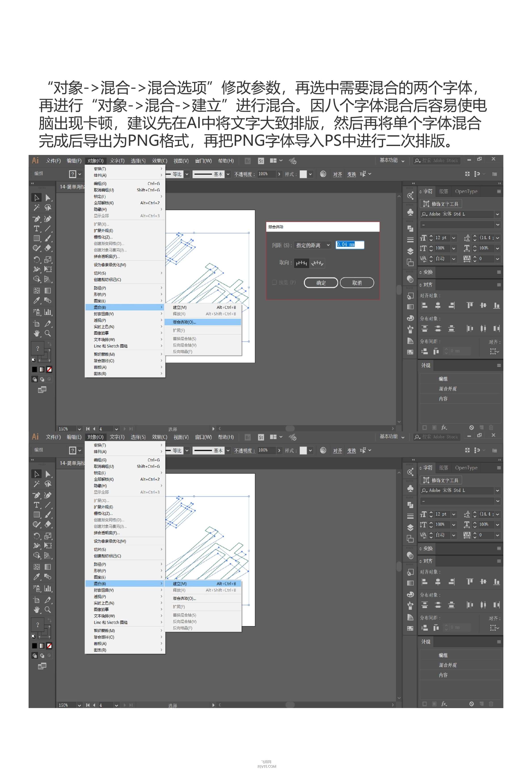Image resolution: width=532 pixels, height=769 pixels.
Task: Pick the Artboard tool in lower screenshot
Action: coord(36,600)
